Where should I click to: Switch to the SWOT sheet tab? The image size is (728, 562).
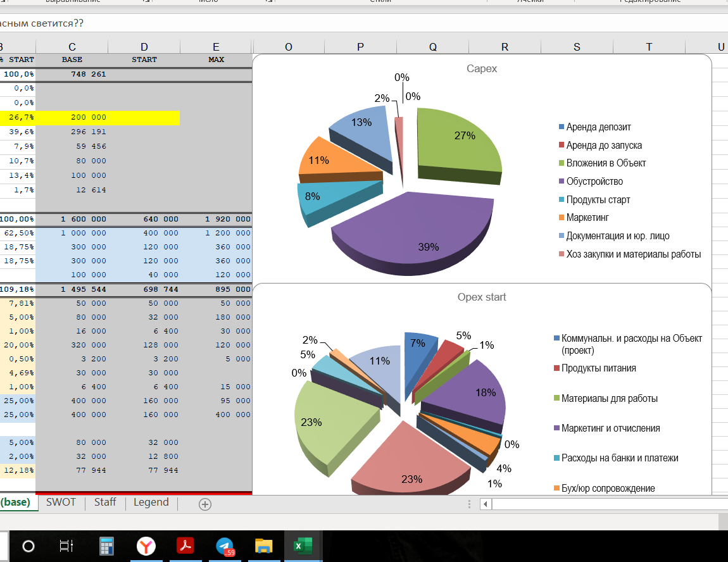(61, 502)
